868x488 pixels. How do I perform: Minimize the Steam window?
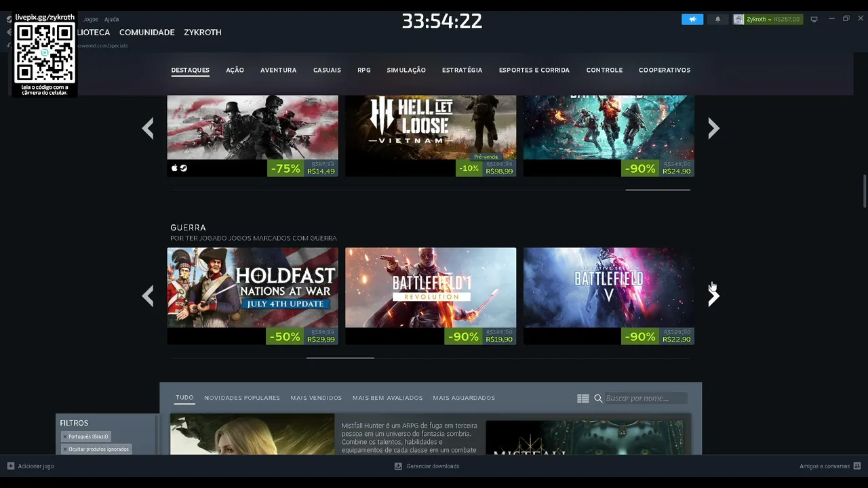[x=831, y=19]
